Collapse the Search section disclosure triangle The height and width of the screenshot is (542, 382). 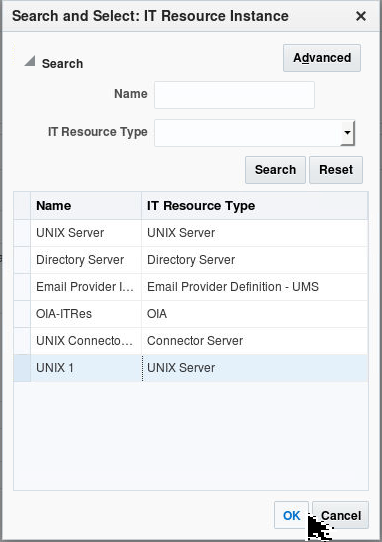(30, 61)
